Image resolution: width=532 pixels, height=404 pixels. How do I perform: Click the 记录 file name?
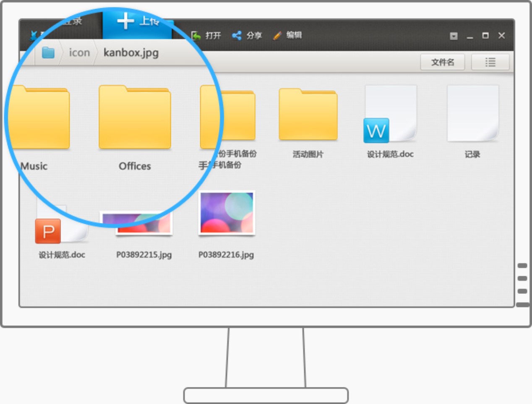472,154
